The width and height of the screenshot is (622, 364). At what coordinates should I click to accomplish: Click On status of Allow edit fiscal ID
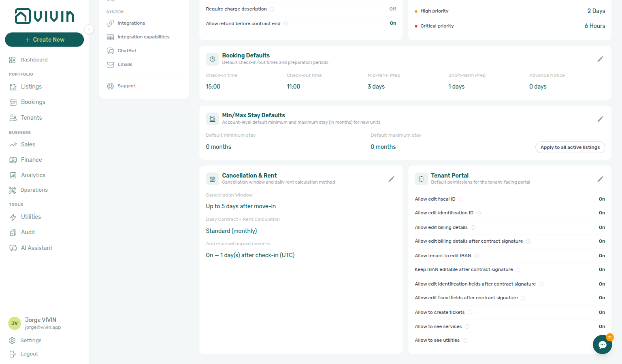coord(602,199)
